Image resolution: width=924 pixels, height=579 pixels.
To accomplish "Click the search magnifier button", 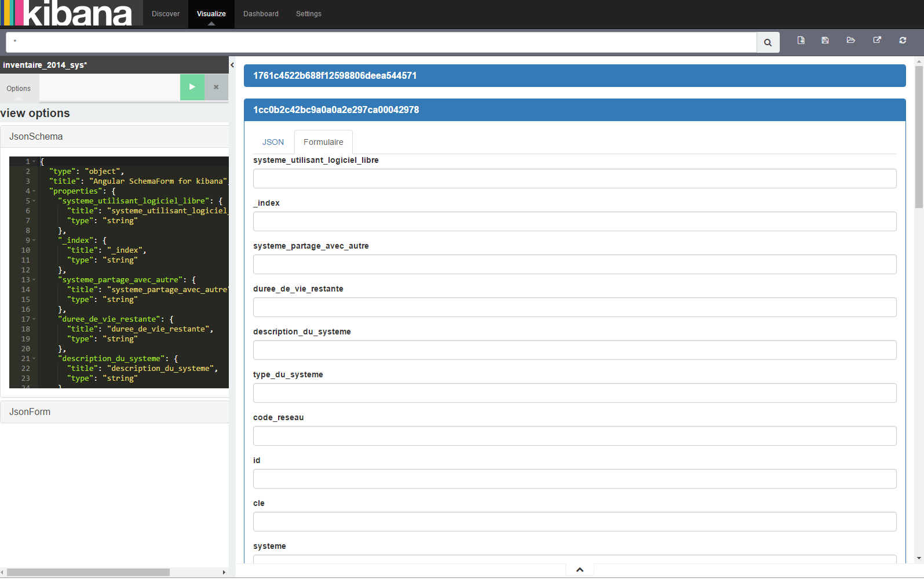I will [x=768, y=42].
